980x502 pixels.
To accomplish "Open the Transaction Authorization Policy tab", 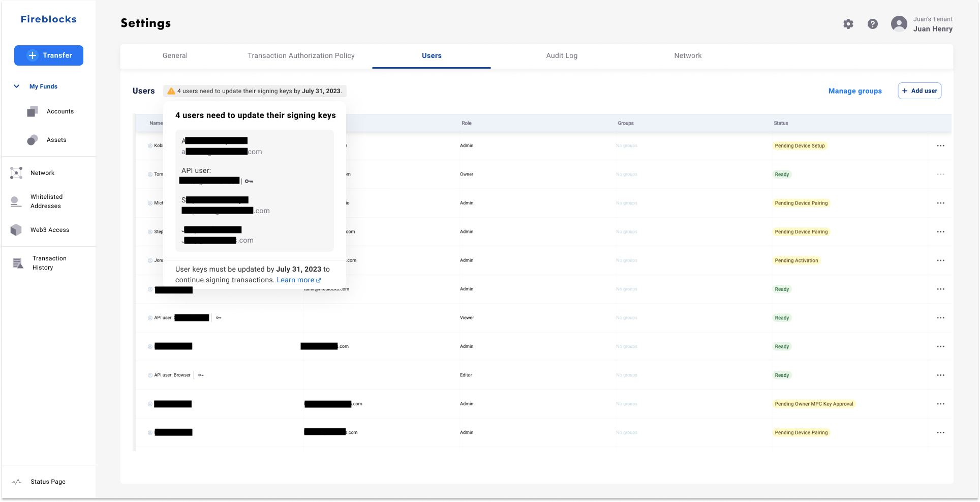I will [301, 56].
